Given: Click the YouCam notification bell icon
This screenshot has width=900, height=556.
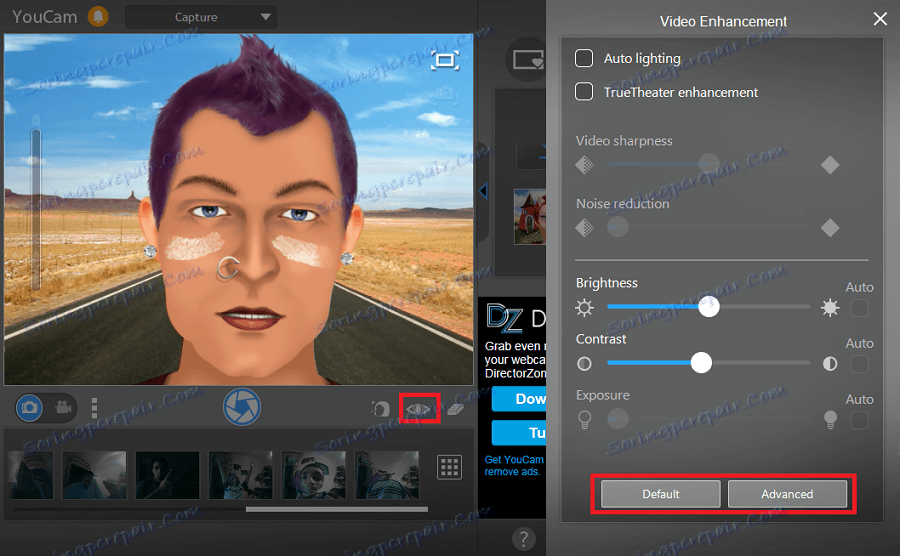Looking at the screenshot, I should [98, 16].
